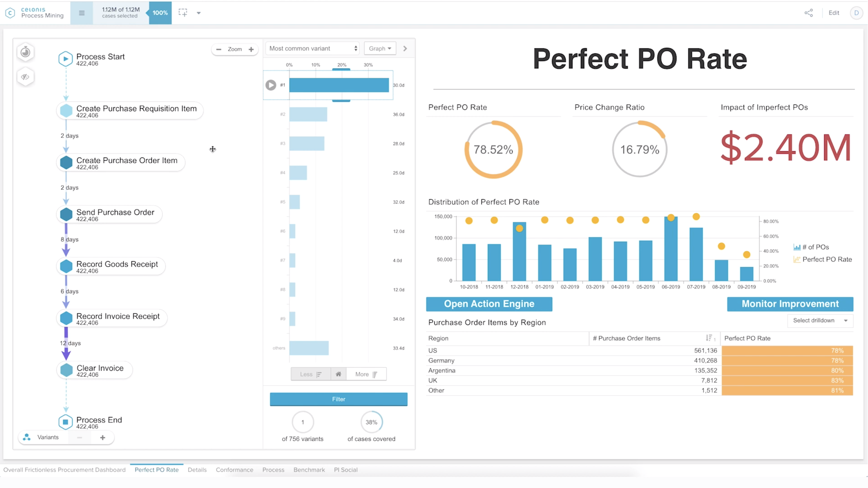Image resolution: width=868 pixels, height=488 pixels.
Task: Switch to the Benchmark tab
Action: click(x=309, y=470)
